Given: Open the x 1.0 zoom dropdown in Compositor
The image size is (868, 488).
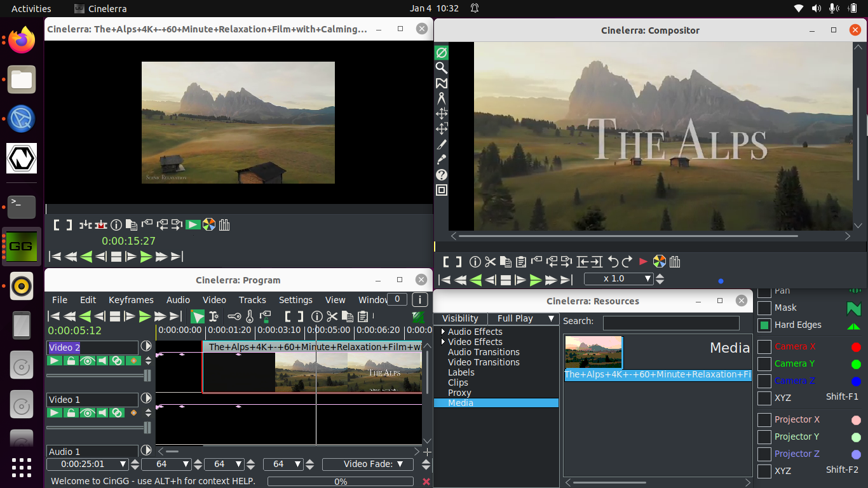Looking at the screenshot, I should pos(618,279).
